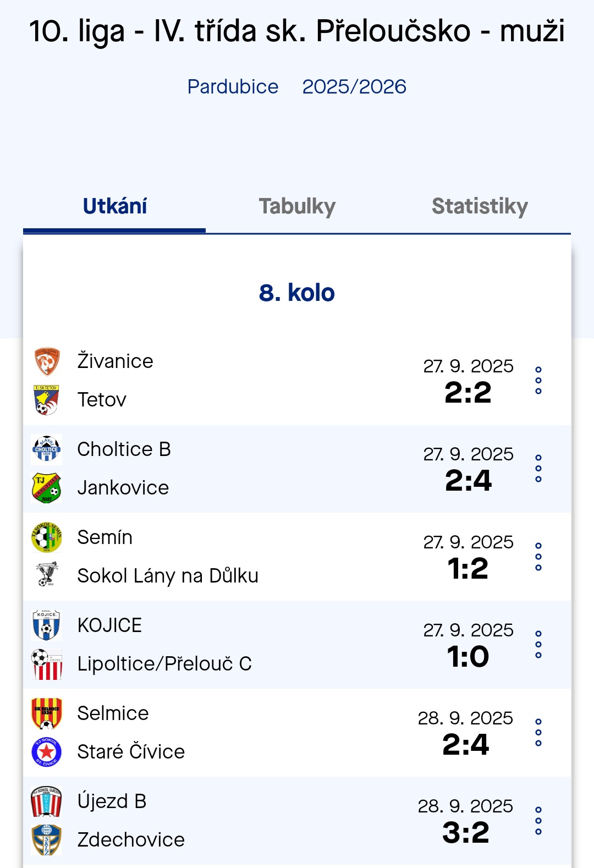Switch to the Statistiky tab
This screenshot has height=868, width=594.
[x=480, y=206]
